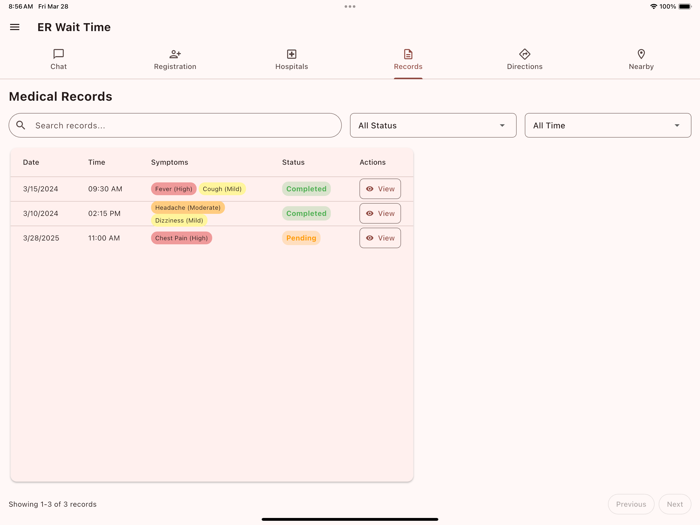Image resolution: width=700 pixels, height=525 pixels.
Task: Click the Time column header
Action: 96,162
